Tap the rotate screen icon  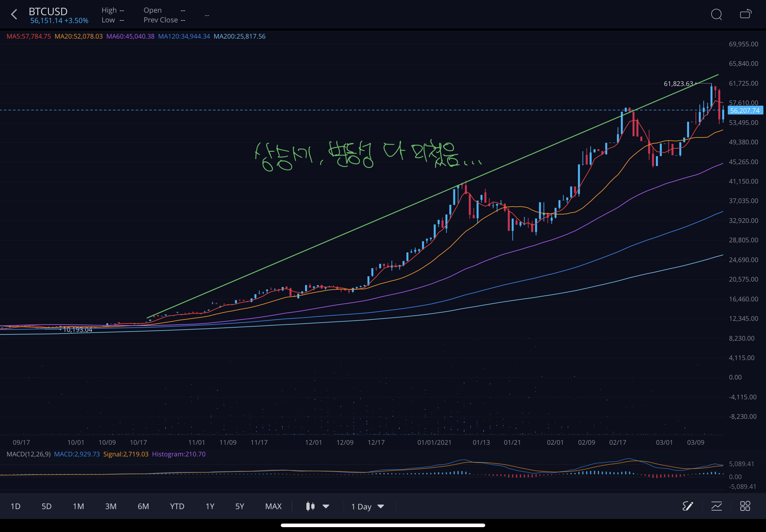[745, 14]
